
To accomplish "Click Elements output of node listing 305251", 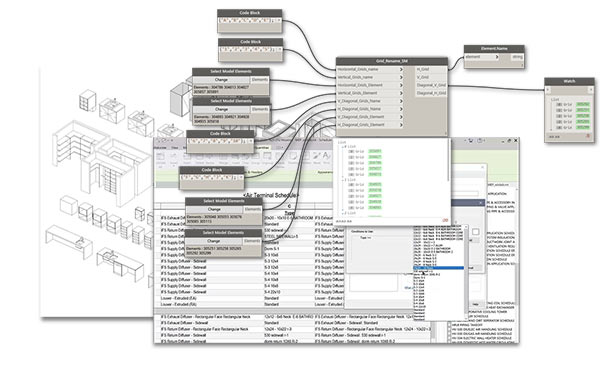I will pyautogui.click(x=252, y=241).
